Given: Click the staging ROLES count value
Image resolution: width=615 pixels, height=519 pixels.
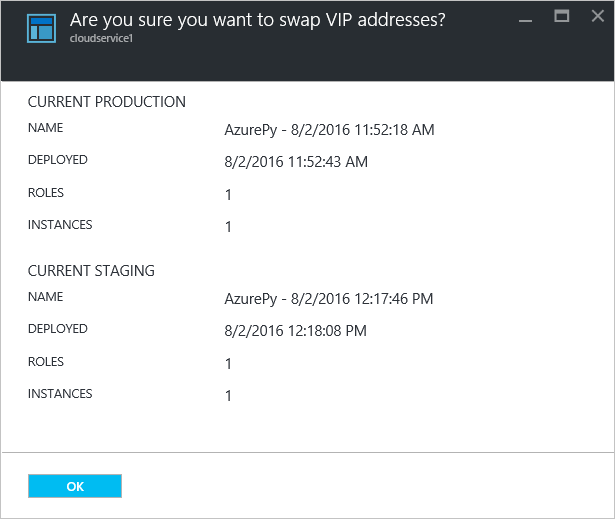Looking at the screenshot, I should [x=228, y=363].
